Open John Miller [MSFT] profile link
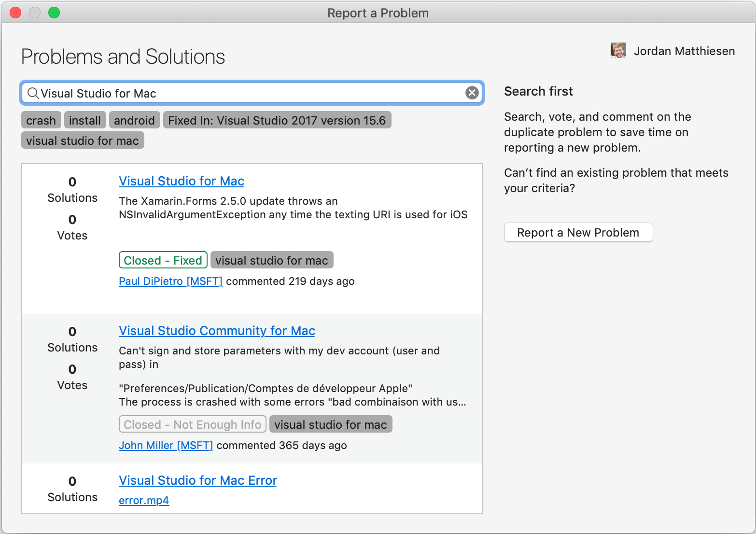Screen dimensions: 756x534 [166, 445]
